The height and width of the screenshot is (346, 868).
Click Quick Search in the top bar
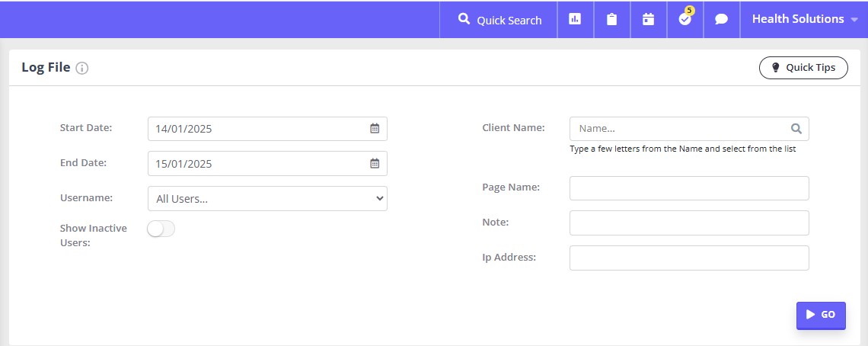click(x=500, y=20)
